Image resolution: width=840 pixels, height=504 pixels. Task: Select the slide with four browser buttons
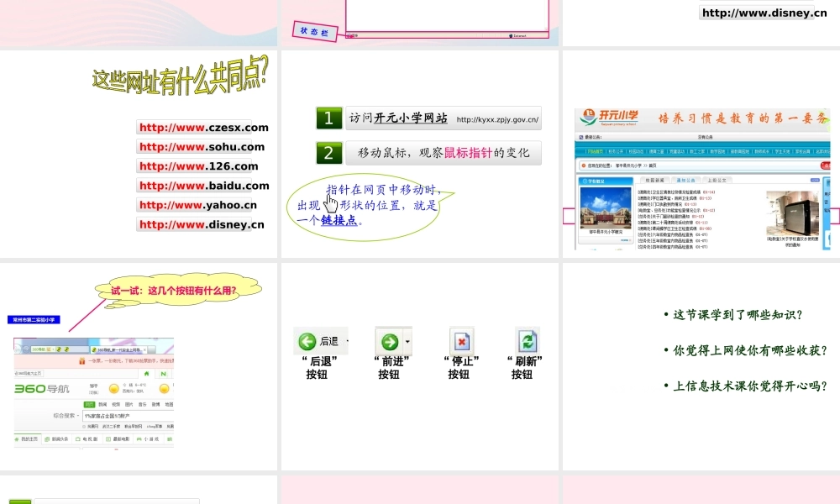coord(419,366)
